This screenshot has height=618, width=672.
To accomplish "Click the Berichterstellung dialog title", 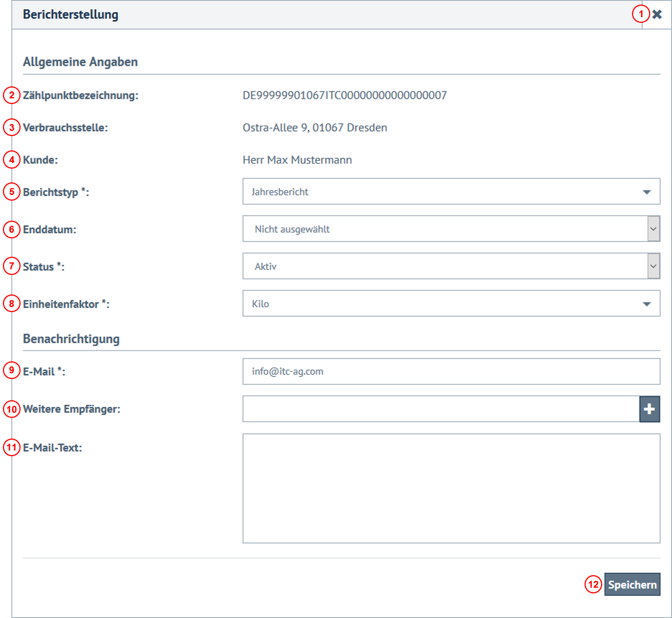I will pos(70,15).
